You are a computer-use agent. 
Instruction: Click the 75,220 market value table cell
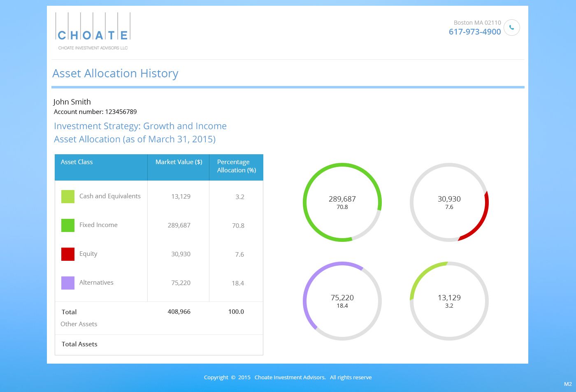pos(181,283)
